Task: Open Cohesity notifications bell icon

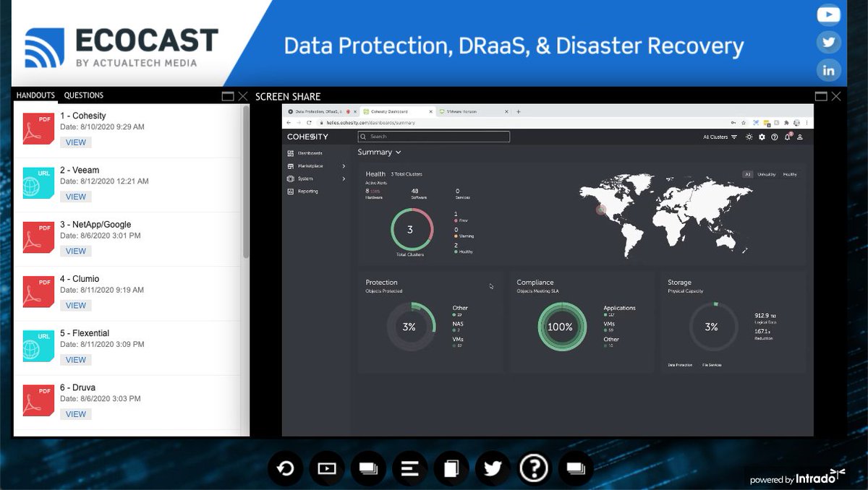Action: pyautogui.click(x=787, y=137)
